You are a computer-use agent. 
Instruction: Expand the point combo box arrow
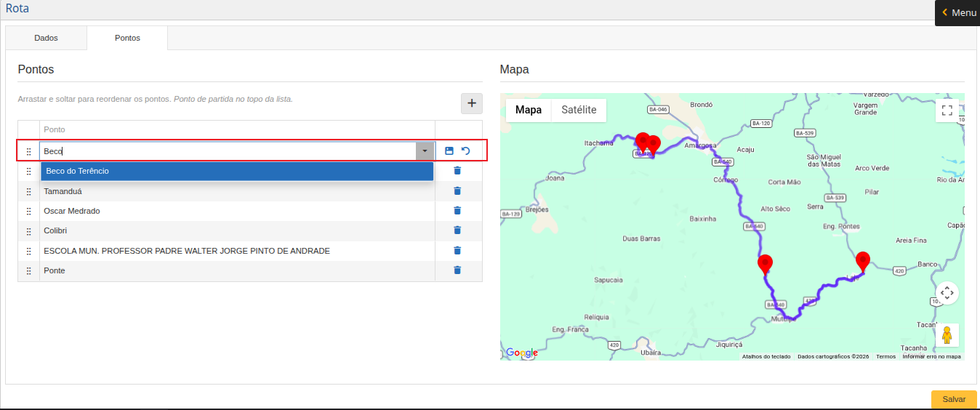[424, 151]
